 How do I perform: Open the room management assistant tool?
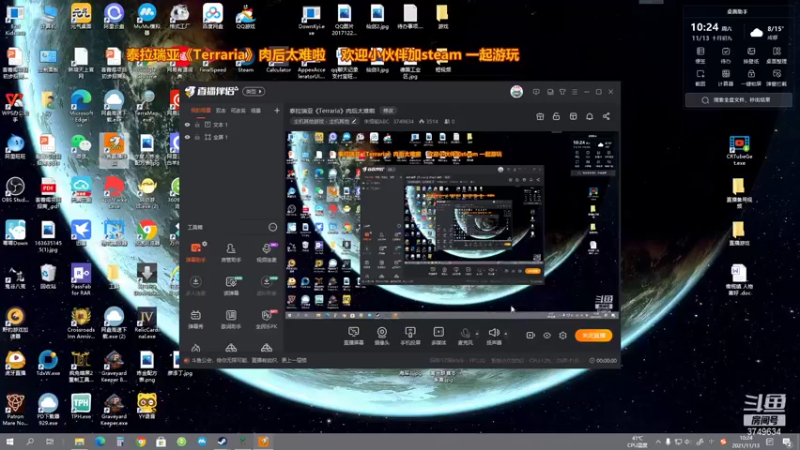point(231,252)
